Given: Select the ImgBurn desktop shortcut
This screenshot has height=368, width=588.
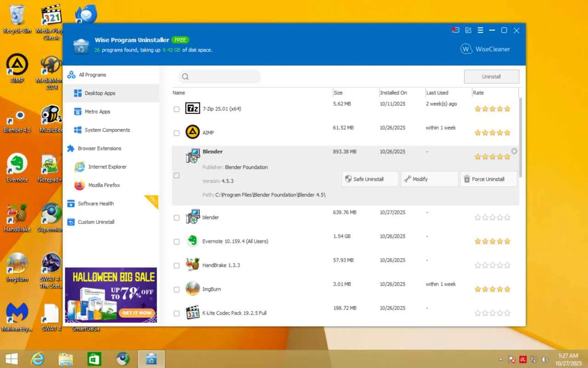Looking at the screenshot, I should click(17, 268).
